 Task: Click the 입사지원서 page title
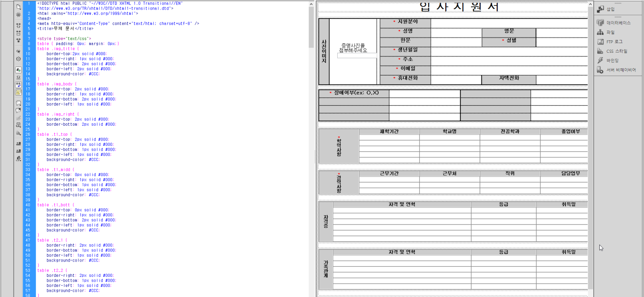point(459,7)
